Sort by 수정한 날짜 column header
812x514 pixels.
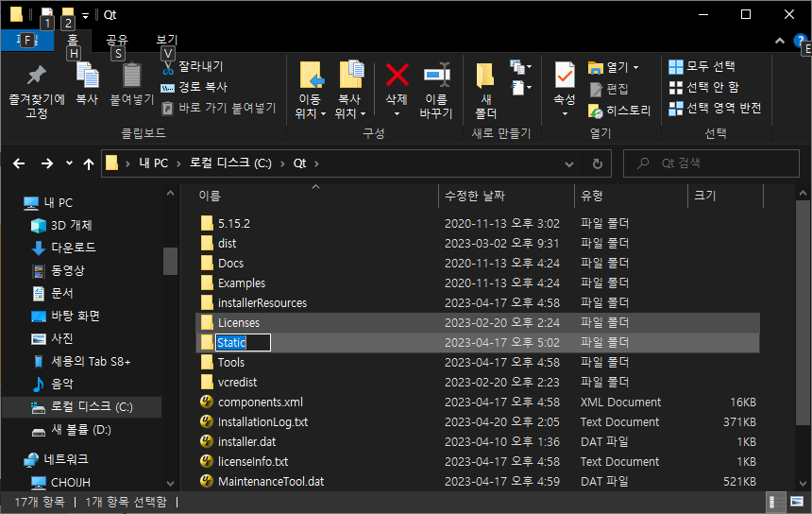(x=474, y=196)
